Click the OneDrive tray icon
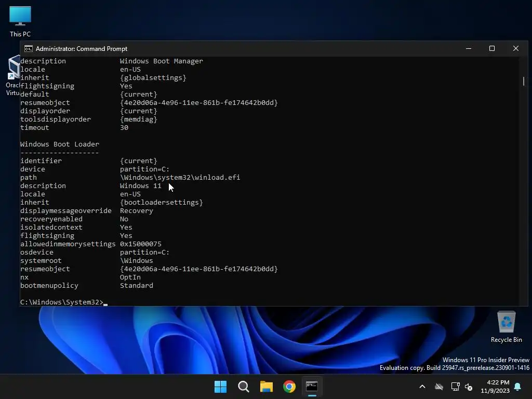 pos(439,387)
